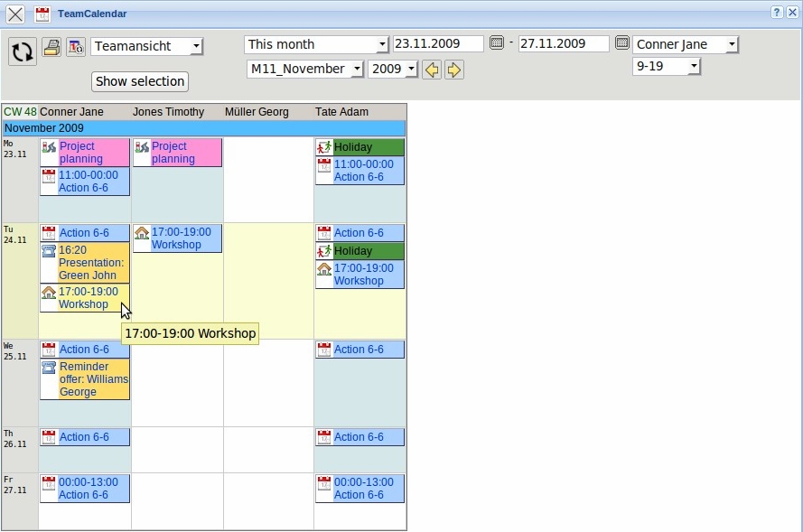Open Jones Timothy's Project planning entry

pos(178,153)
